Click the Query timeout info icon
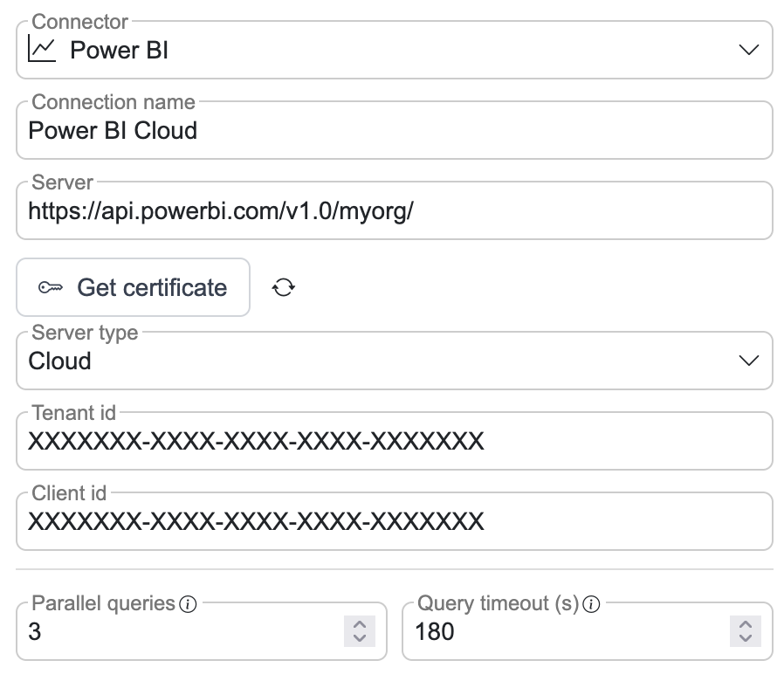This screenshot has height=674, width=784. coord(591,604)
